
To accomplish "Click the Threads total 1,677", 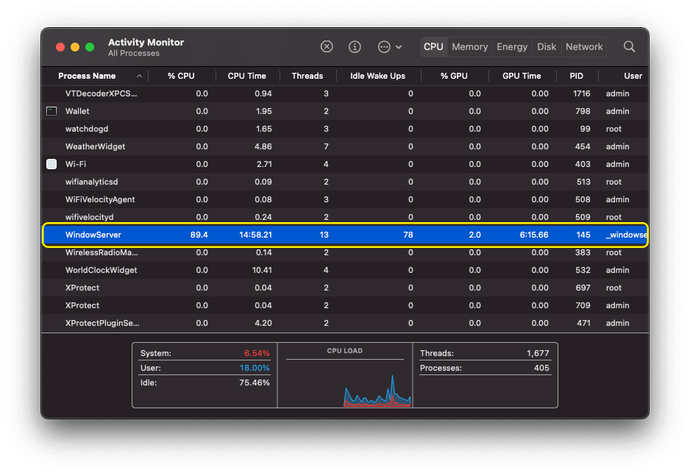I will pyautogui.click(x=538, y=353).
